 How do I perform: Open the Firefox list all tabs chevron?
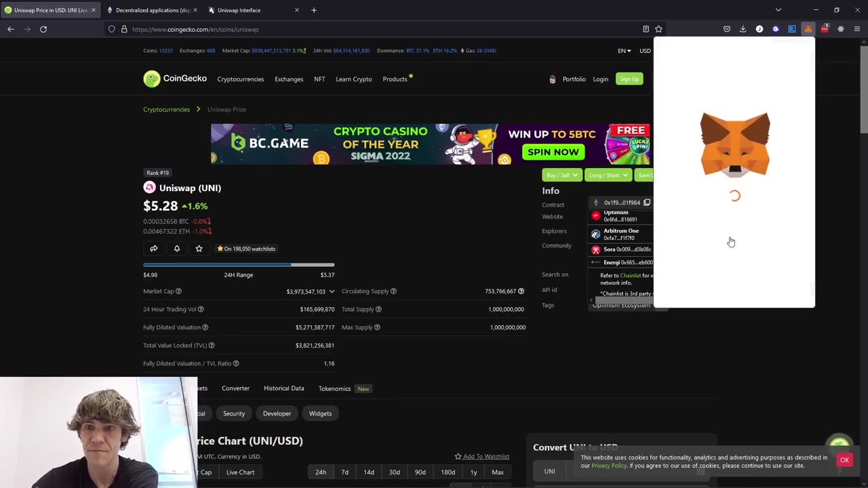click(778, 10)
